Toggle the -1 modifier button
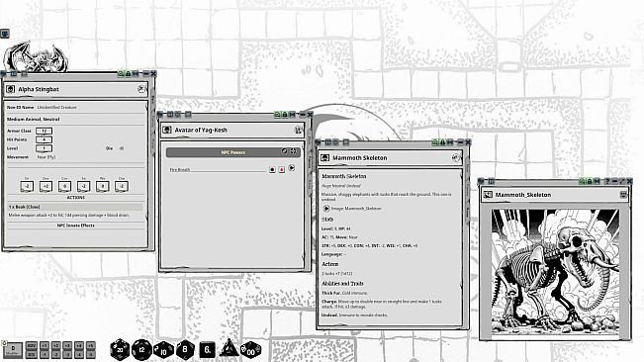Screen dimensions: 644x362 point(45,354)
